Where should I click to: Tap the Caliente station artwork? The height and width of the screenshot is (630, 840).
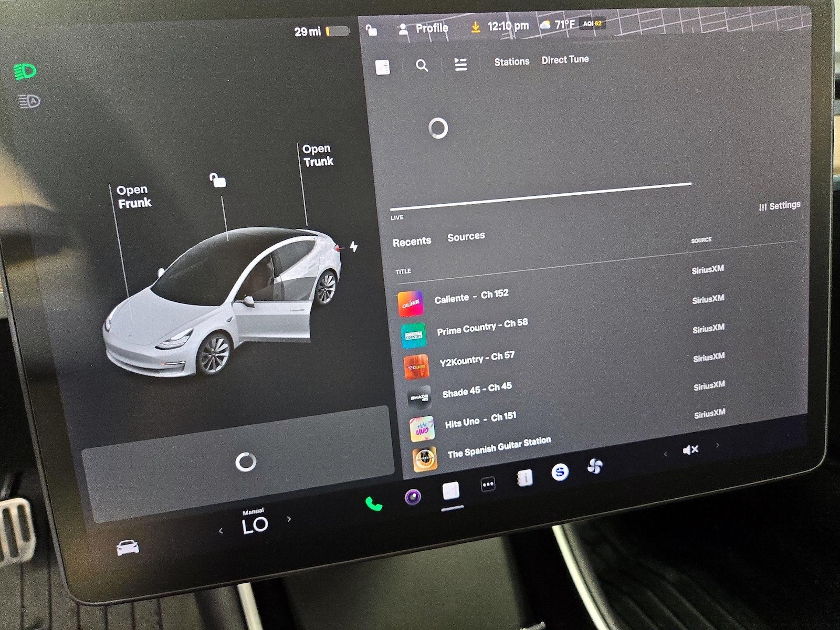click(x=411, y=304)
